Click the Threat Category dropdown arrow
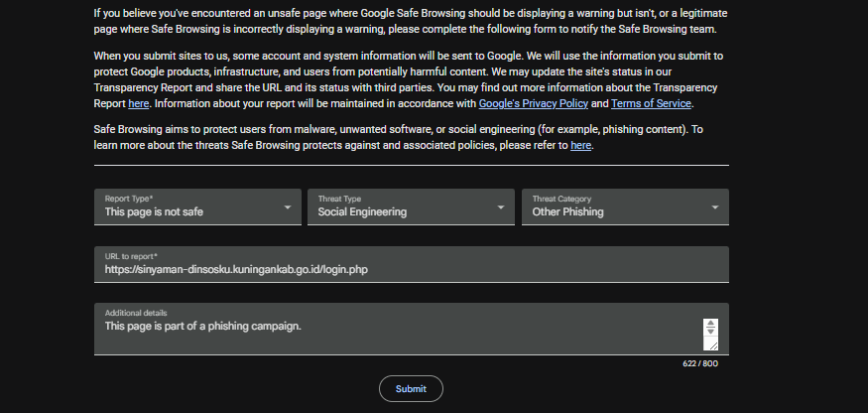The height and width of the screenshot is (413, 868). click(715, 207)
